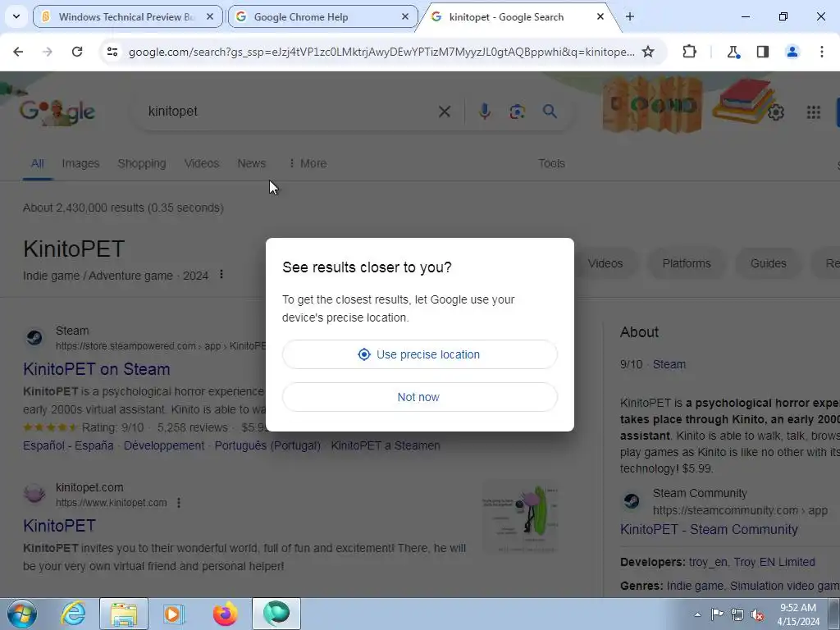Open site information icon in address bar
840x630 pixels.
tap(112, 52)
